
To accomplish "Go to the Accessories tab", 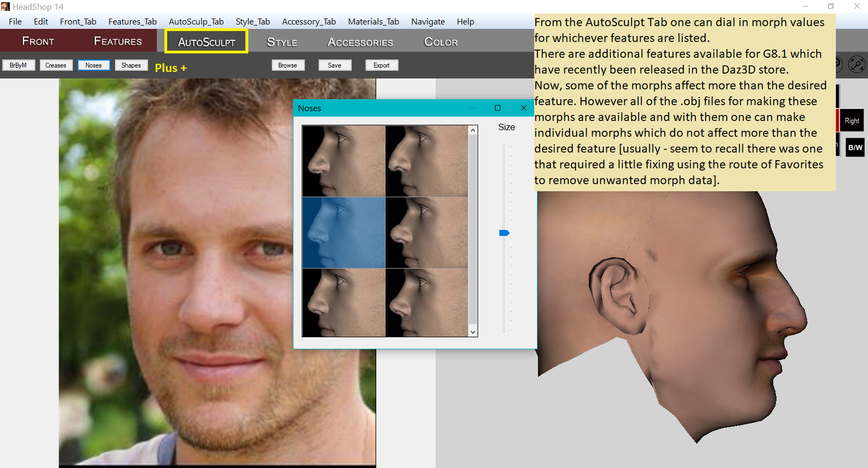I will tap(360, 42).
